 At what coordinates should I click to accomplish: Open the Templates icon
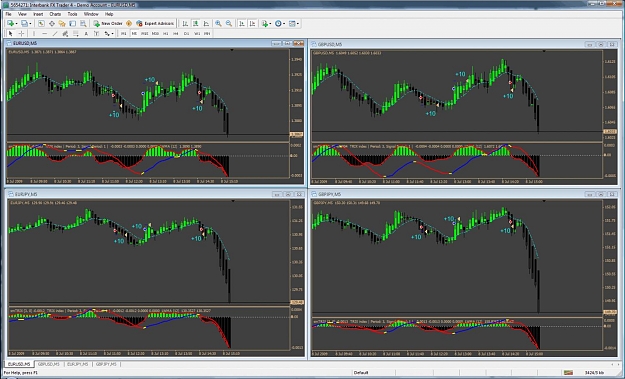pos(292,24)
